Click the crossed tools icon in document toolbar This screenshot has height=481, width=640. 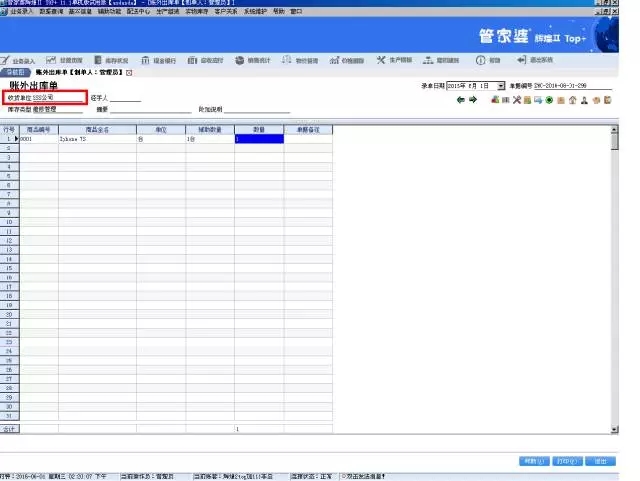point(517,100)
